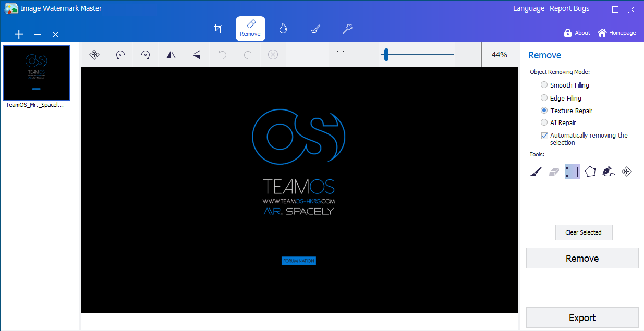Image resolution: width=644 pixels, height=331 pixels.
Task: Click the minus icon to remove the image
Action: click(38, 34)
